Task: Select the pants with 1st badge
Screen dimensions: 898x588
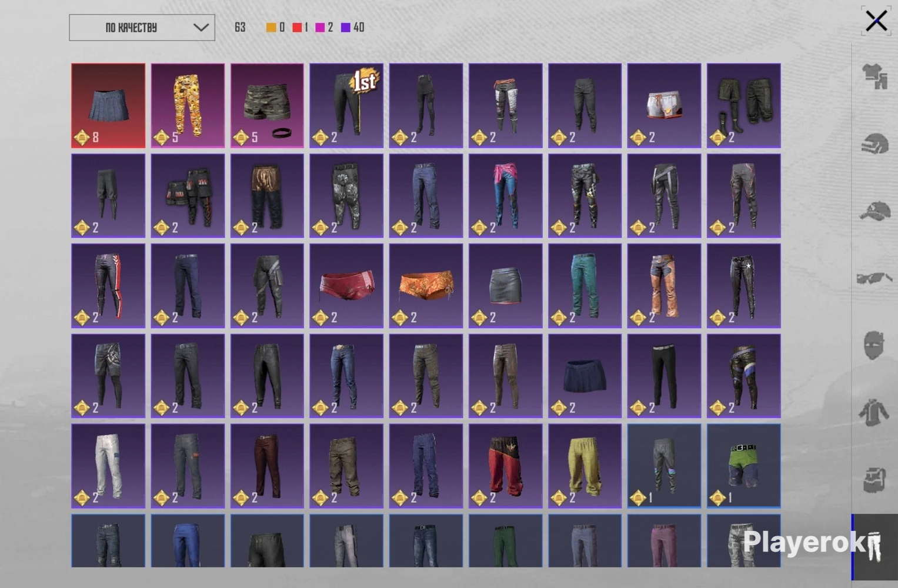Action: pyautogui.click(x=346, y=105)
